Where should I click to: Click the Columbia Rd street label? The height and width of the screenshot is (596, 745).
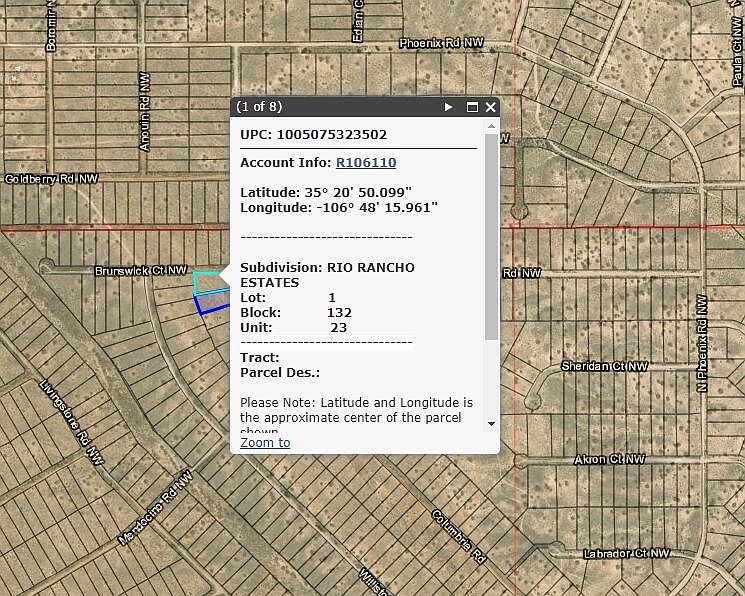pyautogui.click(x=459, y=537)
